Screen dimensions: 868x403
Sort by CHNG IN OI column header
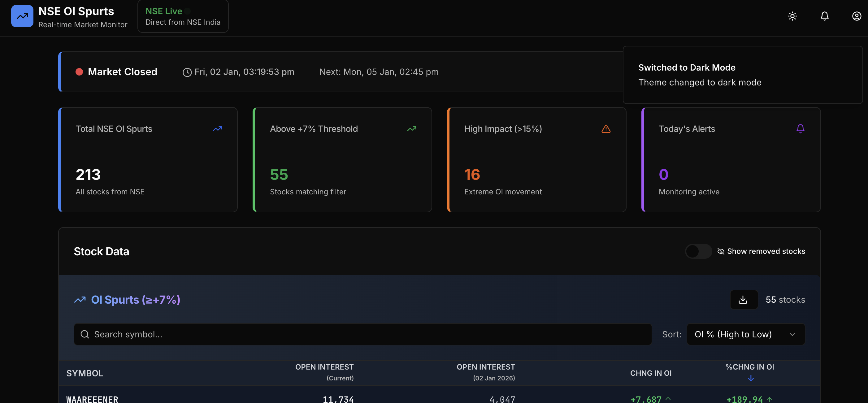point(650,373)
